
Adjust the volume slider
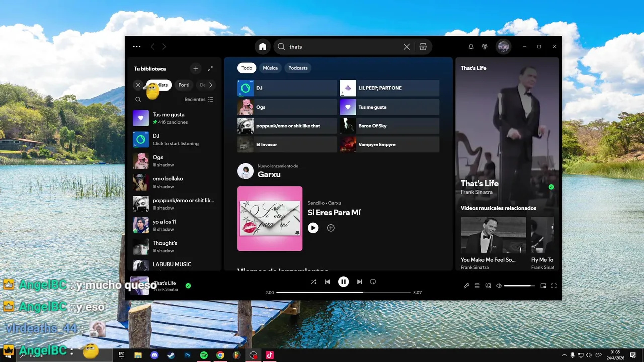click(520, 286)
